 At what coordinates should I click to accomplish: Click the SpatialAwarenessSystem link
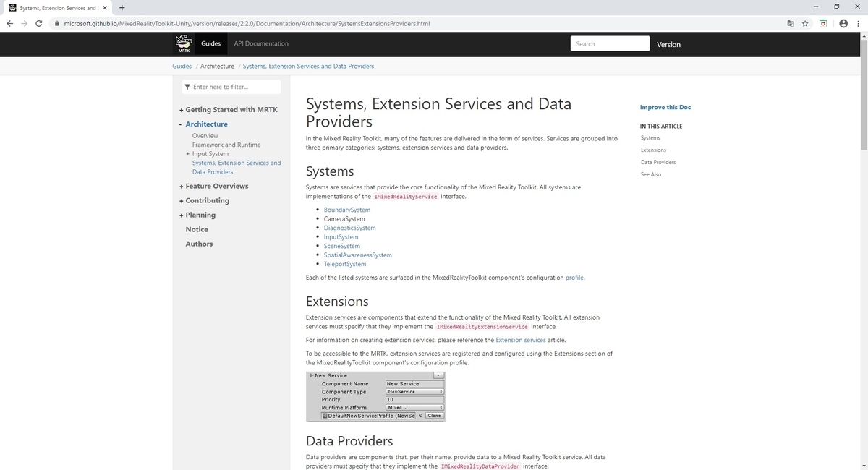pos(358,255)
